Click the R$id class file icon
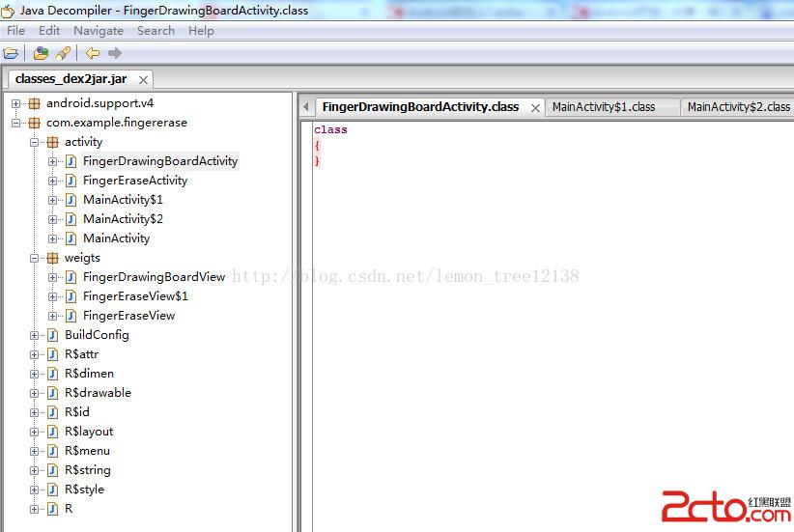 53,412
